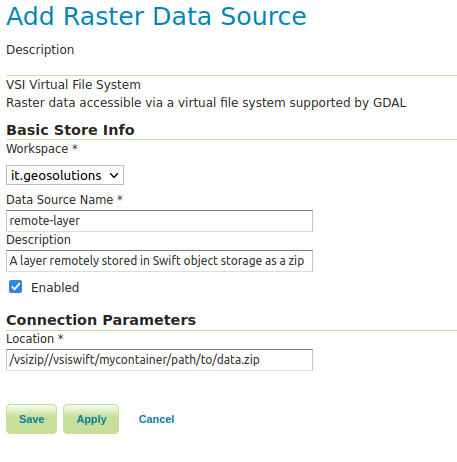
Task: Save the raster data source
Action: click(31, 419)
